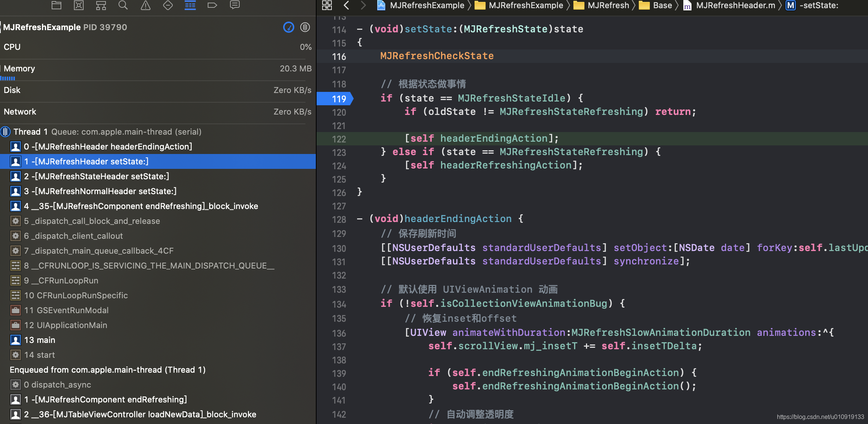The height and width of the screenshot is (424, 868).
Task: Select the 13 main stack frame
Action: coord(39,340)
